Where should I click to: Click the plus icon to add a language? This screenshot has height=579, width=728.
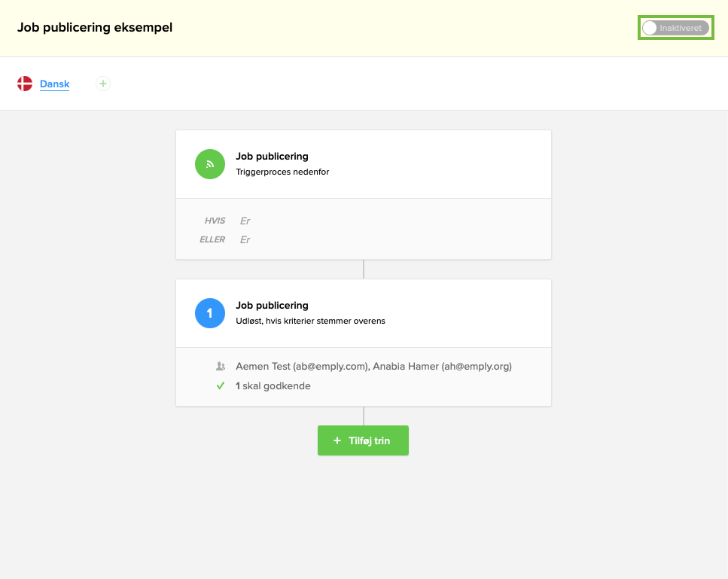(102, 84)
